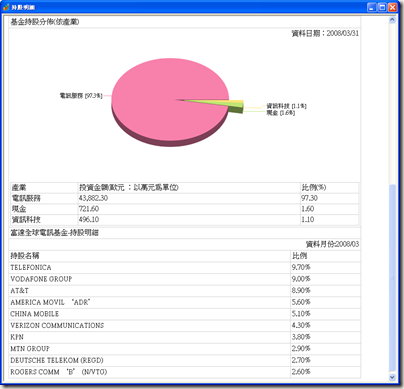Image resolution: width=404 pixels, height=389 pixels.
Task: Select the VODAFONE GROUP row
Action: pyautogui.click(x=185, y=279)
